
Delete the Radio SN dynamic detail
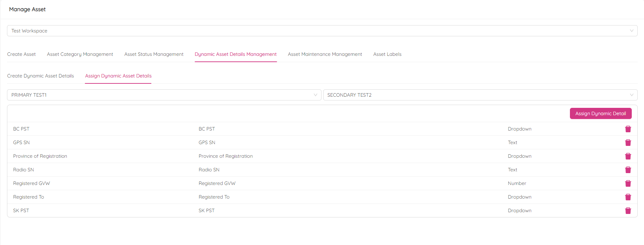[628, 170]
